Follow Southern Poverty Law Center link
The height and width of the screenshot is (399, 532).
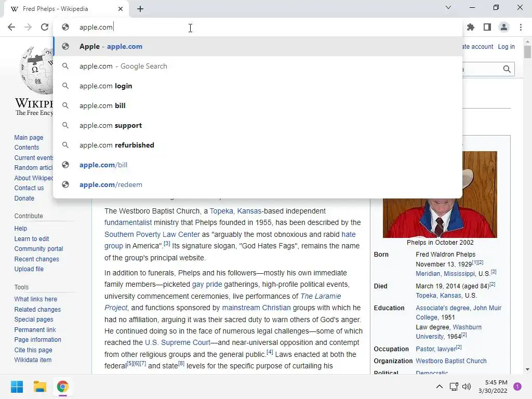click(x=152, y=234)
